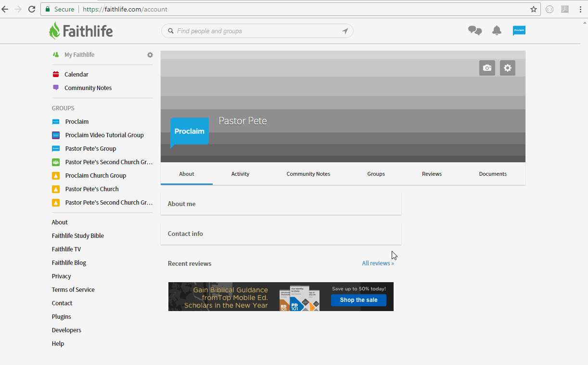
Task: Open the Faithlife Study Bible link
Action: (78, 235)
